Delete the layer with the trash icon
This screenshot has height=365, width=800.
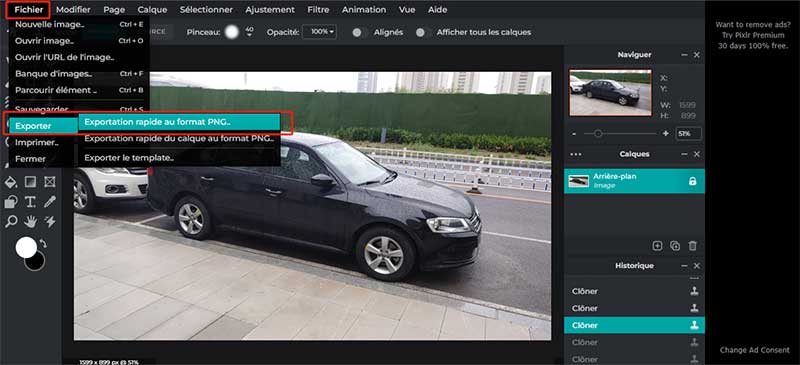tap(692, 246)
